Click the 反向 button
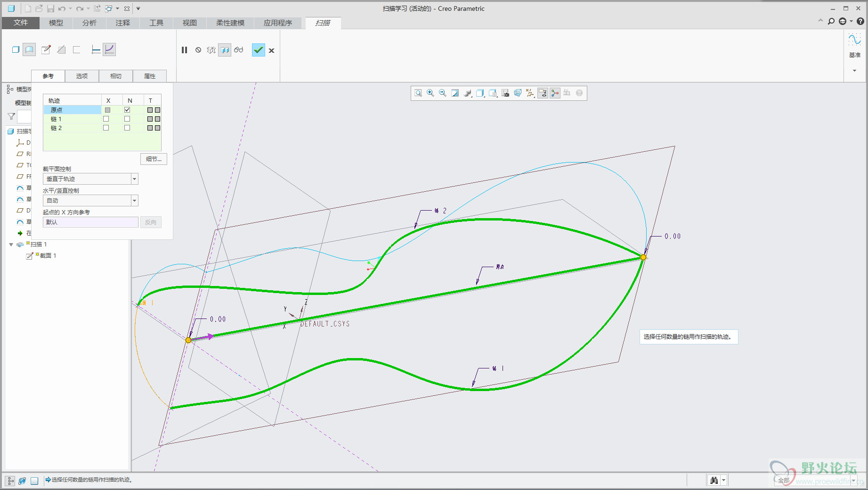This screenshot has height=490, width=868. 151,222
